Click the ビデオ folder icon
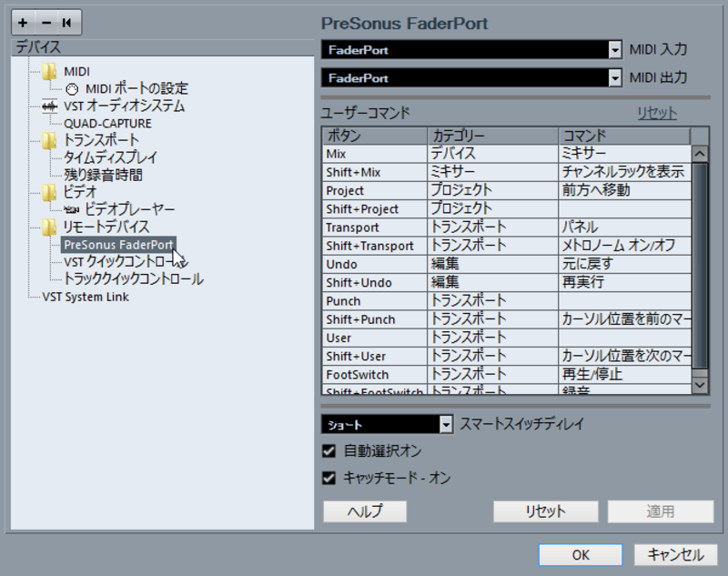This screenshot has height=576, width=728. [49, 192]
